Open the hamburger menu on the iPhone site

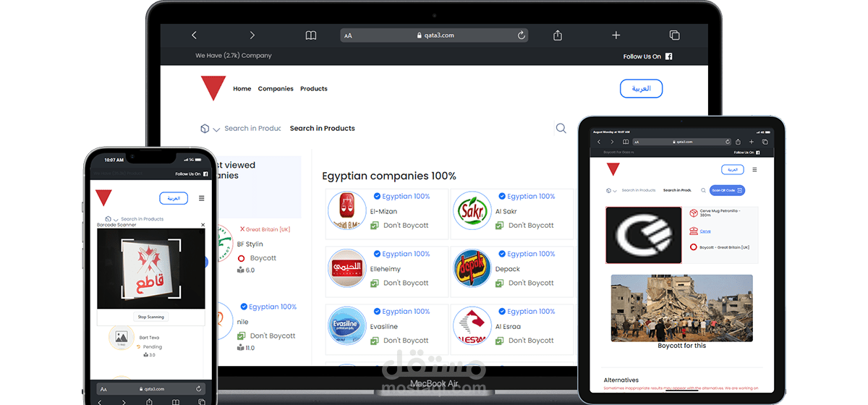(x=201, y=198)
